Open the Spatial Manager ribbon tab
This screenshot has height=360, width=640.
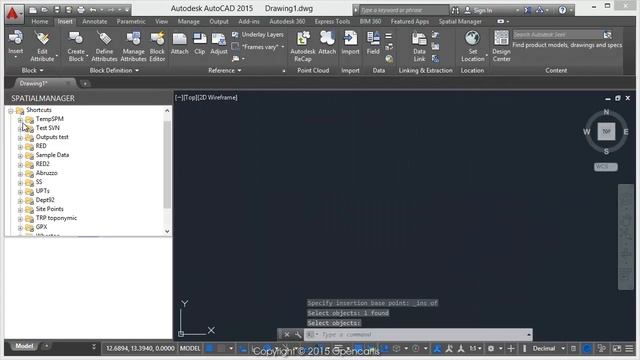point(460,22)
